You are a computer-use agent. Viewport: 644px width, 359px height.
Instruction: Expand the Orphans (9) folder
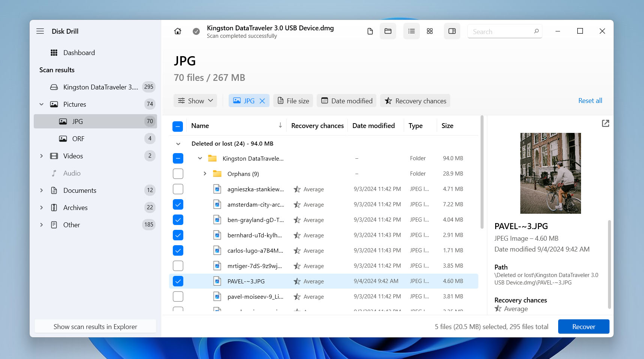pyautogui.click(x=205, y=174)
